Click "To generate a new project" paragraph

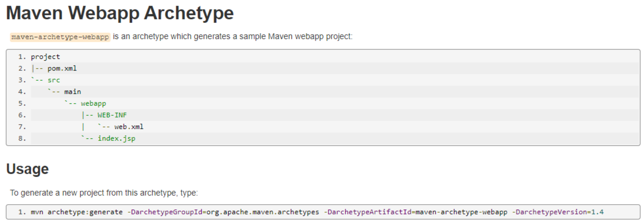pos(104,193)
